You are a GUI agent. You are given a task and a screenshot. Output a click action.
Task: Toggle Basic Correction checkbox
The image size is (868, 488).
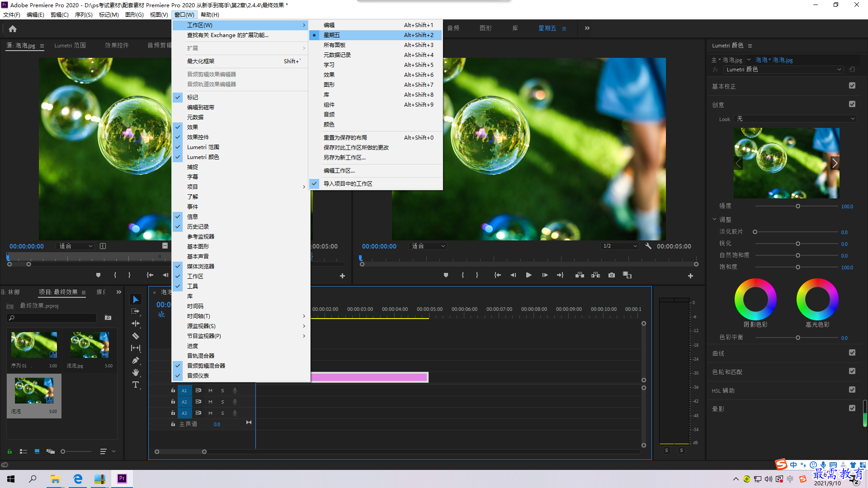[852, 86]
